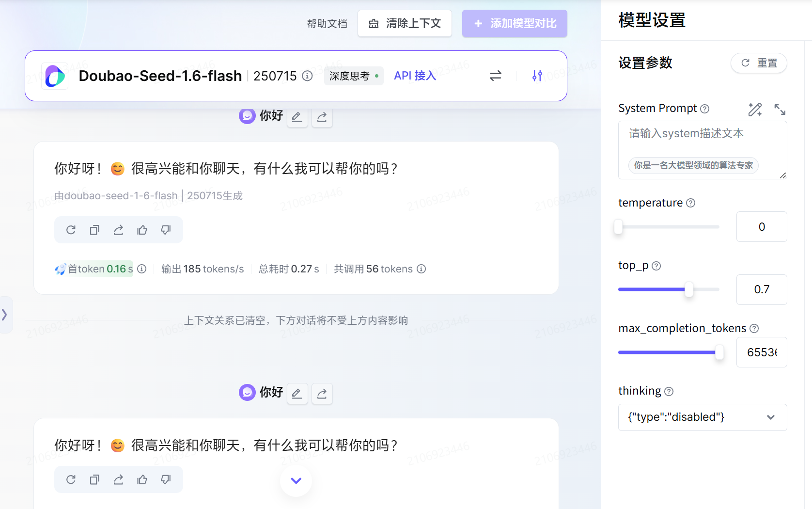
Task: Open the parameter settings sliders icon
Action: [537, 76]
